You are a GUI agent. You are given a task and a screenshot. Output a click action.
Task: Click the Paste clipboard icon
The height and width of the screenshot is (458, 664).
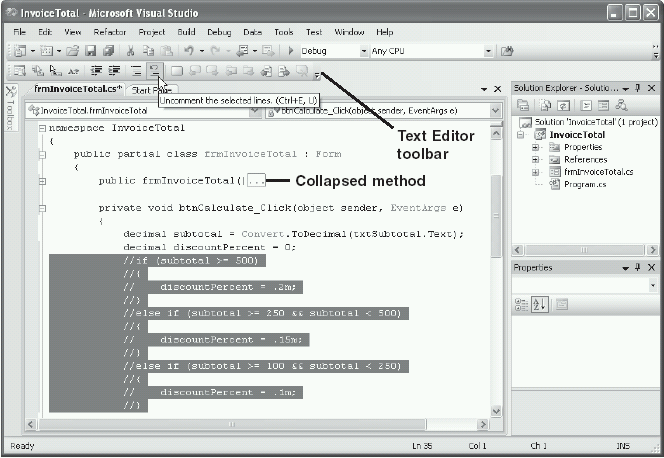coord(167,51)
